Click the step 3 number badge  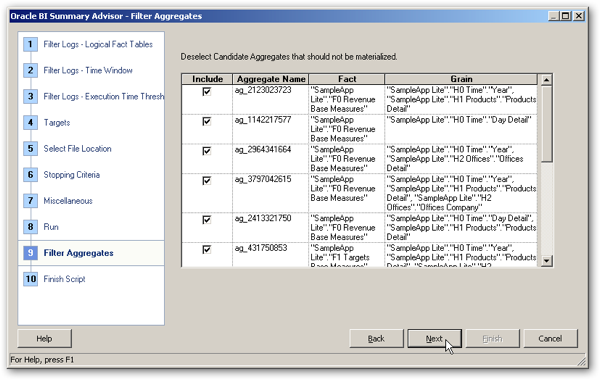coord(31,96)
